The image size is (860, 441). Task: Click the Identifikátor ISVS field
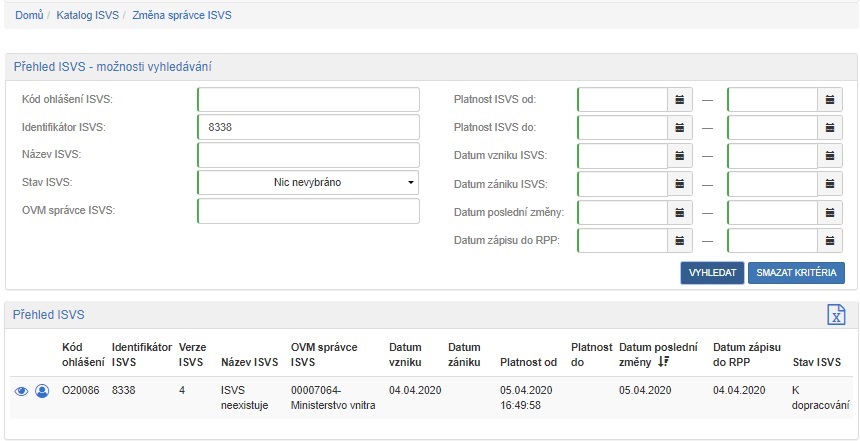coord(308,128)
